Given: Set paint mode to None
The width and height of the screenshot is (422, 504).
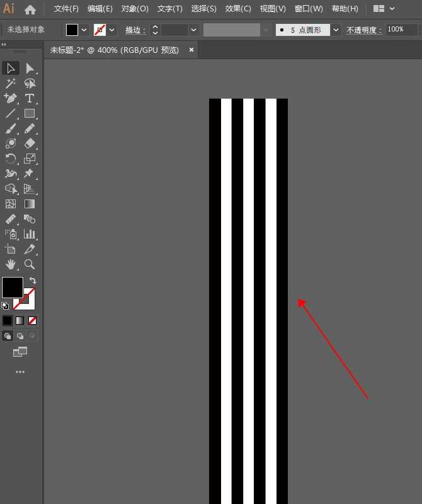Looking at the screenshot, I should 33,320.
